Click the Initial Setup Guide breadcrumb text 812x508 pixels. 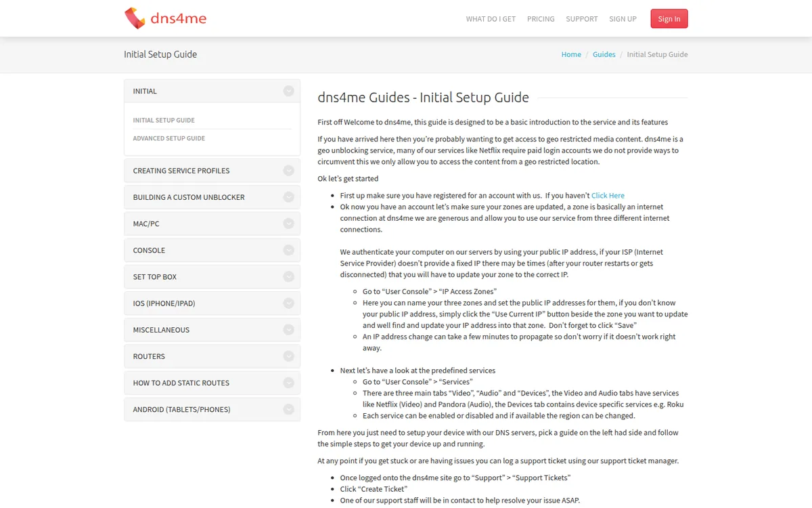click(x=657, y=54)
